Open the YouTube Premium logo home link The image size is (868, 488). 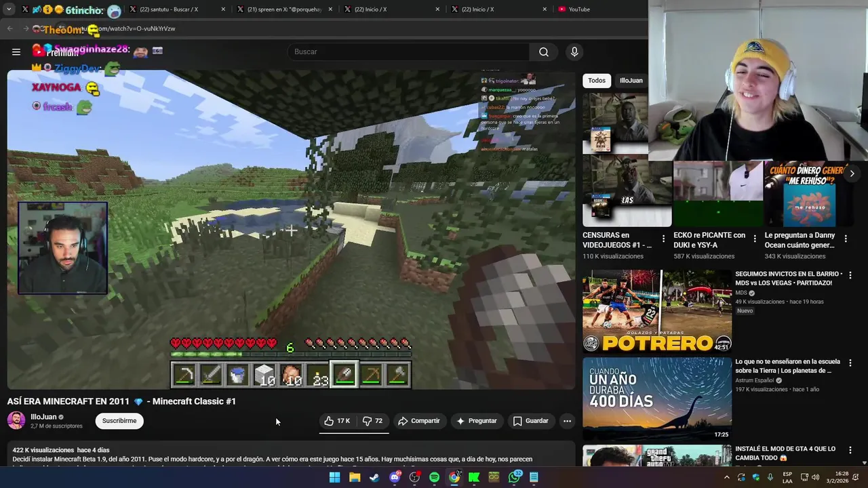pos(56,52)
